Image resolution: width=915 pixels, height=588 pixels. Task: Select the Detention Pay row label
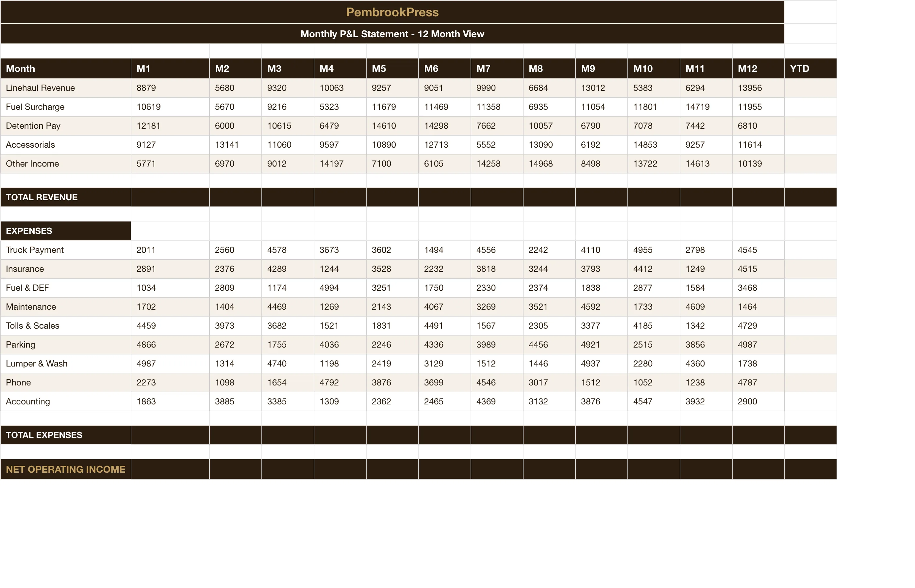coord(66,126)
